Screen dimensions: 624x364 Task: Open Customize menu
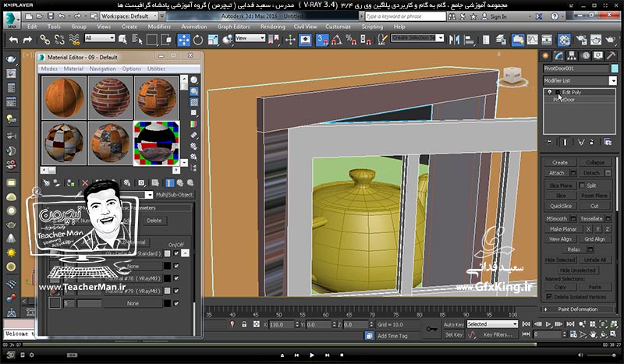[x=338, y=27]
